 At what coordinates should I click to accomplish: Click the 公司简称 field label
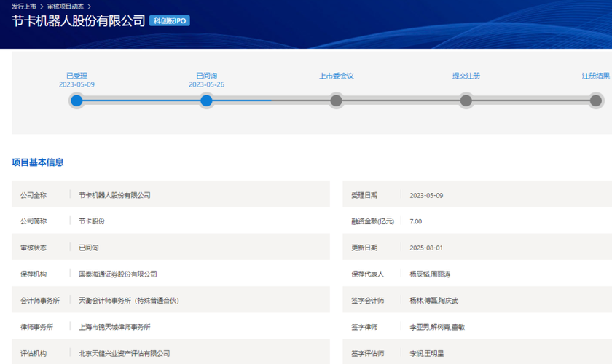[x=34, y=221]
